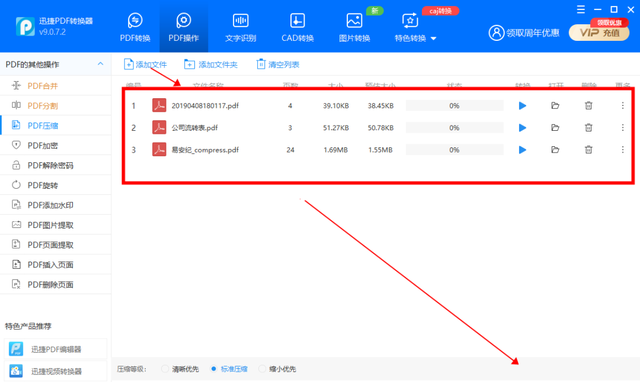The height and width of the screenshot is (382, 640).
Task: Select PDF旋转 in sidebar
Action: coord(56,185)
